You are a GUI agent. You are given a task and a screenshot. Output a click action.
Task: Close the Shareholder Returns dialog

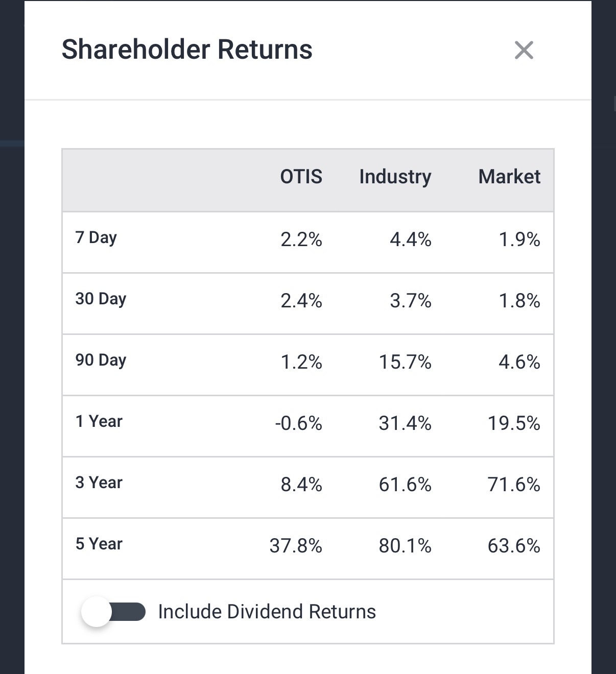click(x=524, y=50)
